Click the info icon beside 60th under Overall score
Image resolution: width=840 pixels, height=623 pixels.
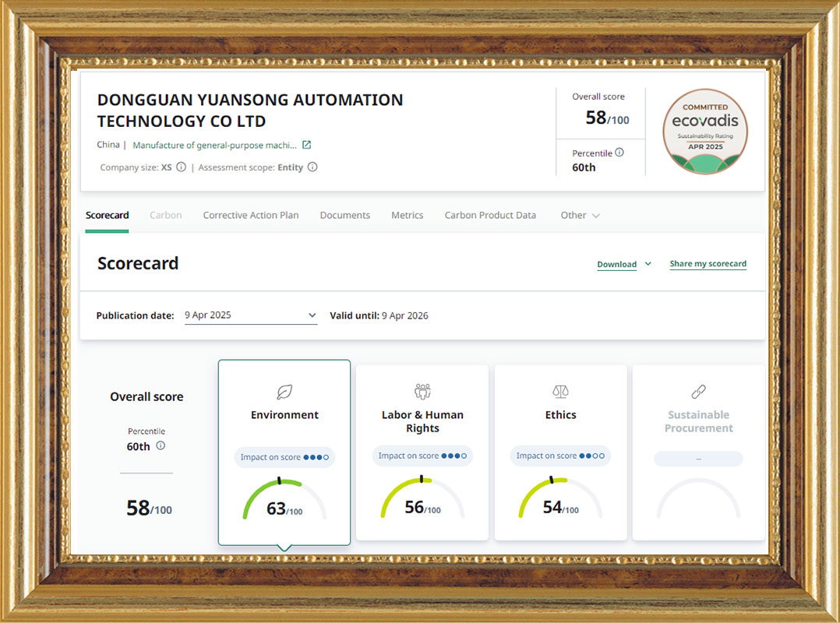click(161, 445)
